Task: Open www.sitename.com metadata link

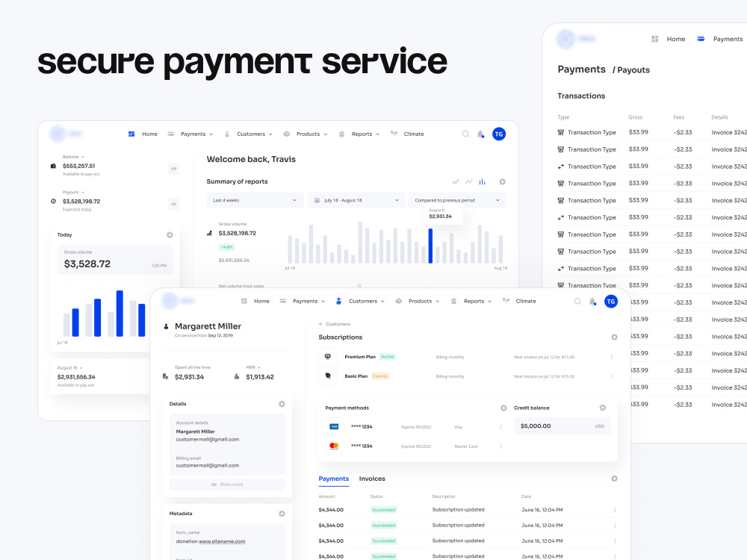Action: point(222,541)
